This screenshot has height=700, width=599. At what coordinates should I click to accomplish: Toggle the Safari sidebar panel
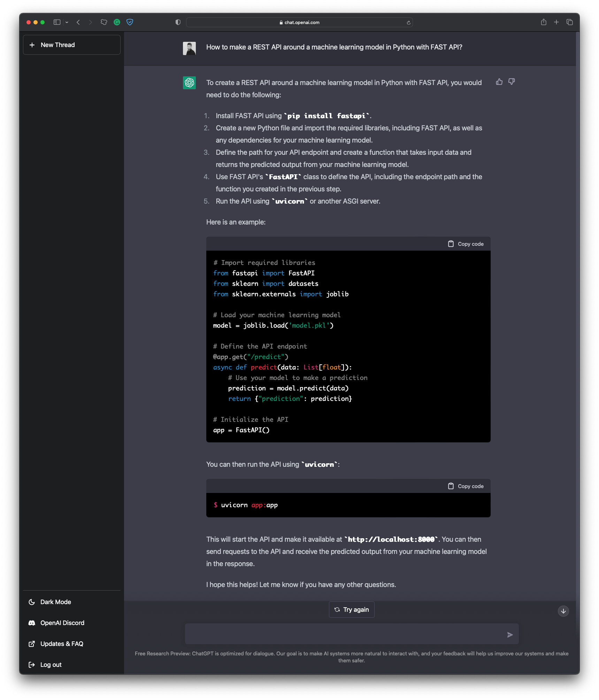57,22
